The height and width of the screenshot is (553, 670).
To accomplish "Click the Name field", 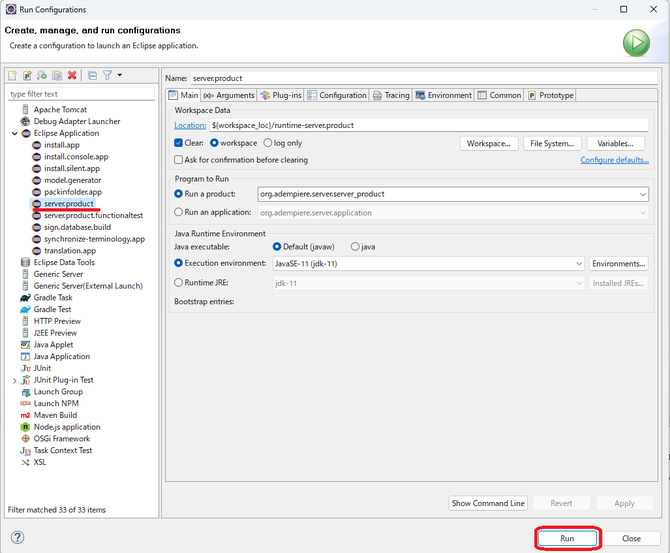I will [x=424, y=78].
